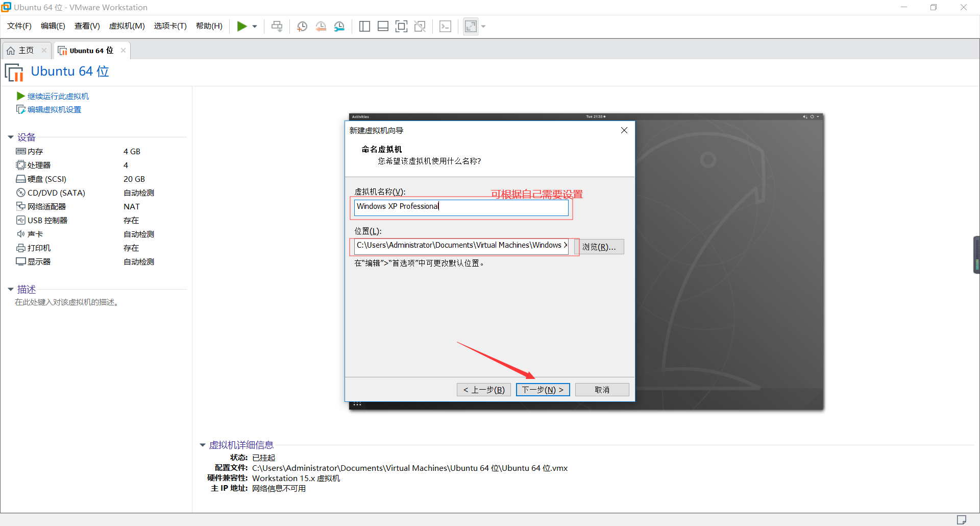Click the revert to snapshot icon
The height and width of the screenshot is (526, 980).
click(x=321, y=26)
